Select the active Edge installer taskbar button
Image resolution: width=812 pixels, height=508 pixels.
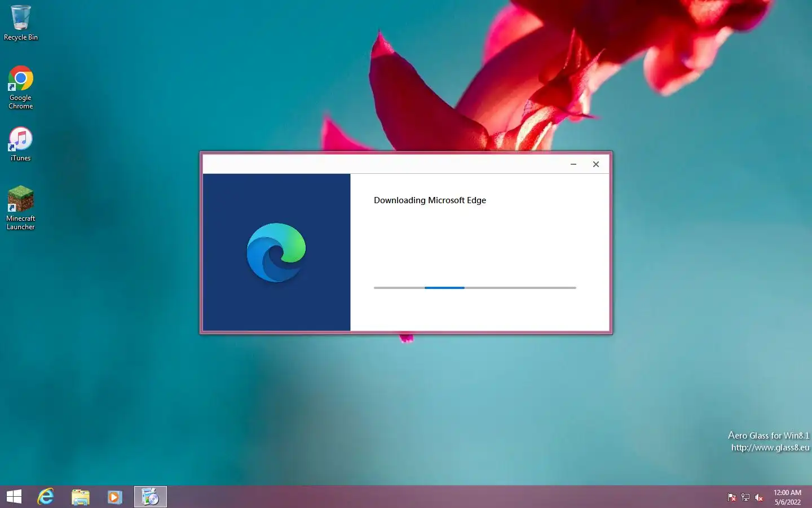151,497
